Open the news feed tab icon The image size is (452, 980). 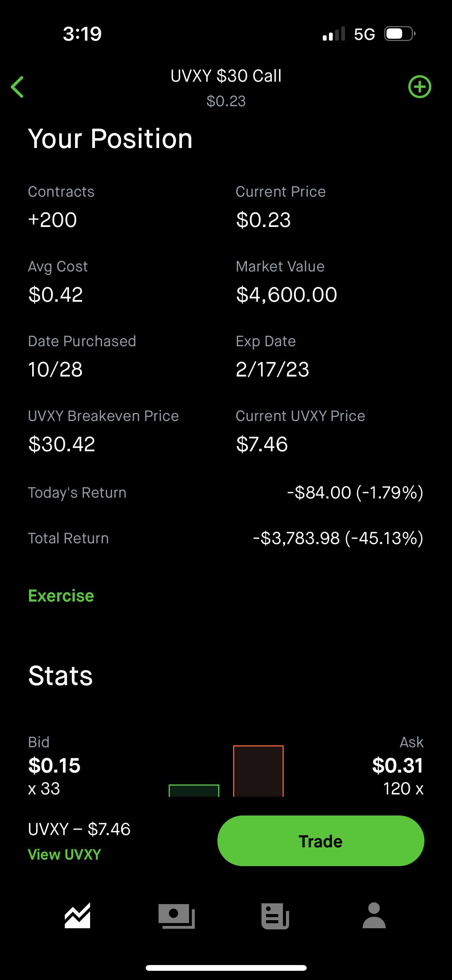click(275, 916)
